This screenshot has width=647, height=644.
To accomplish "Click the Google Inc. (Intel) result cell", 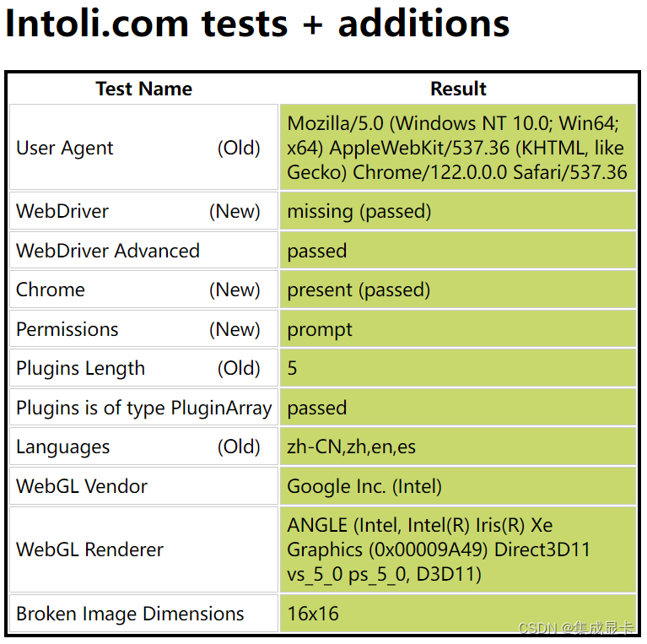I will (458, 486).
